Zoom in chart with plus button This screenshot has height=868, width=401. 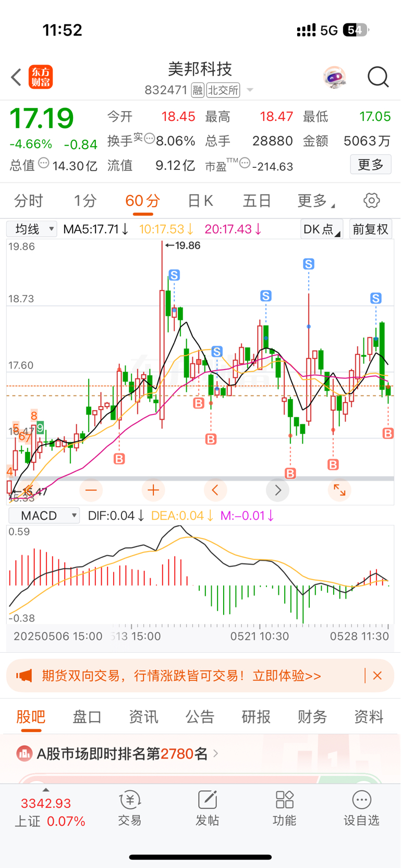(x=153, y=490)
